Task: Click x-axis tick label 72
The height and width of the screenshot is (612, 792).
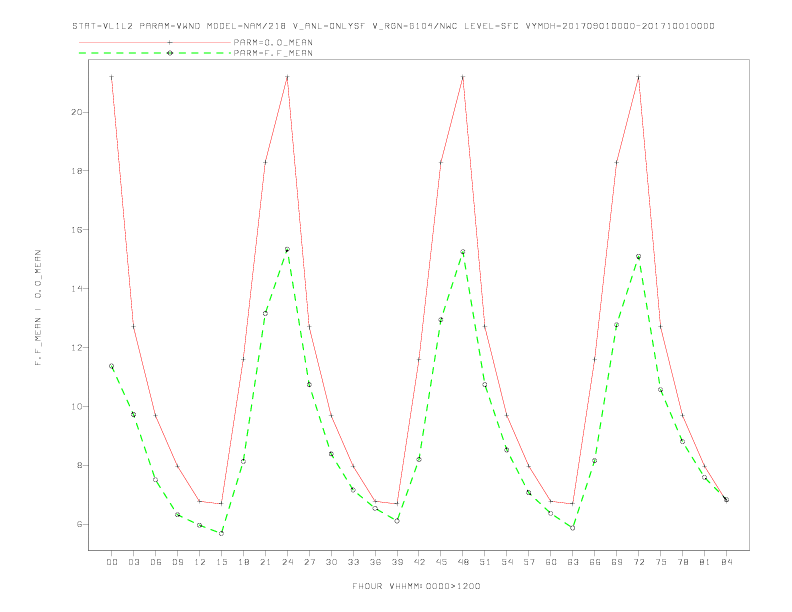Action: (x=638, y=562)
